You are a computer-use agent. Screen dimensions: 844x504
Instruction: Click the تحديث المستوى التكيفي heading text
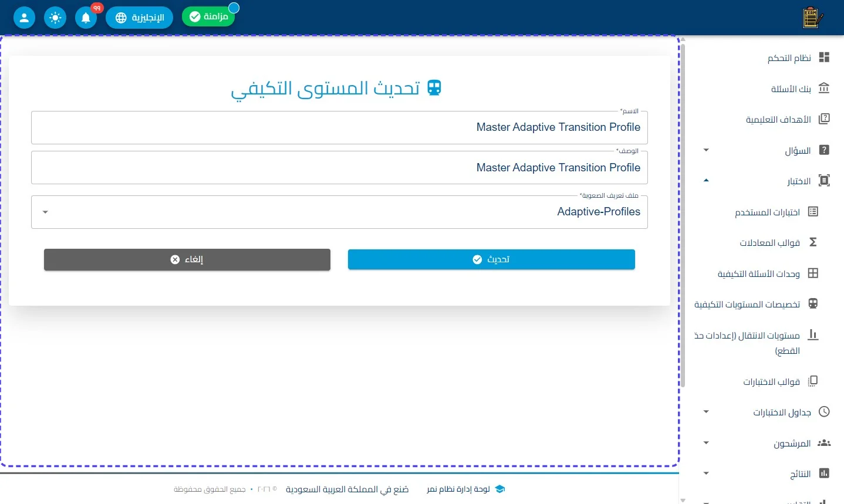325,88
